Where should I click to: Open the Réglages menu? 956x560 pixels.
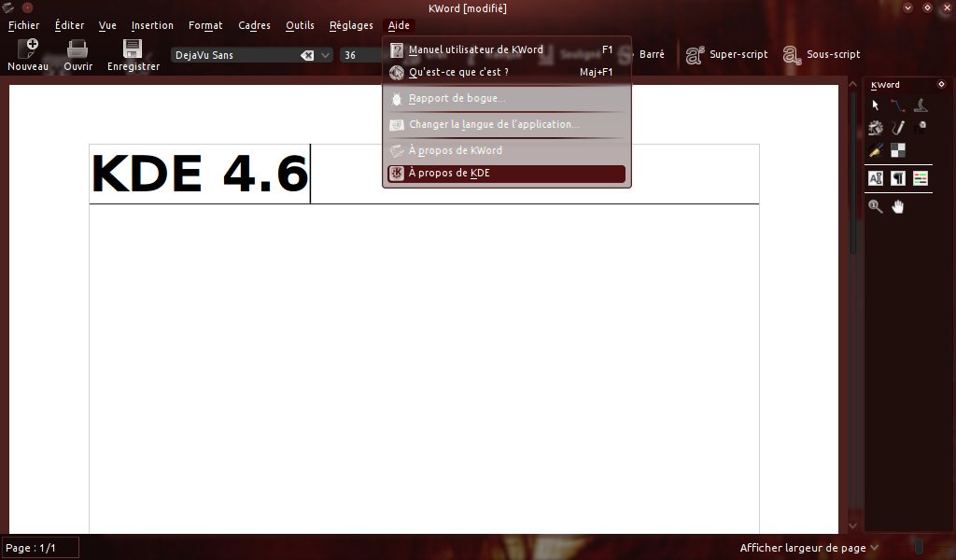point(351,25)
